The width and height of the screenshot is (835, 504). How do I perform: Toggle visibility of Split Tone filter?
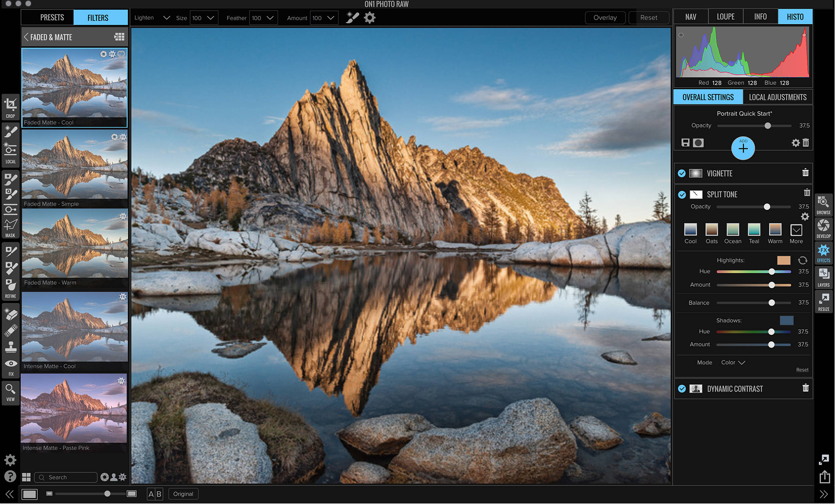point(682,194)
